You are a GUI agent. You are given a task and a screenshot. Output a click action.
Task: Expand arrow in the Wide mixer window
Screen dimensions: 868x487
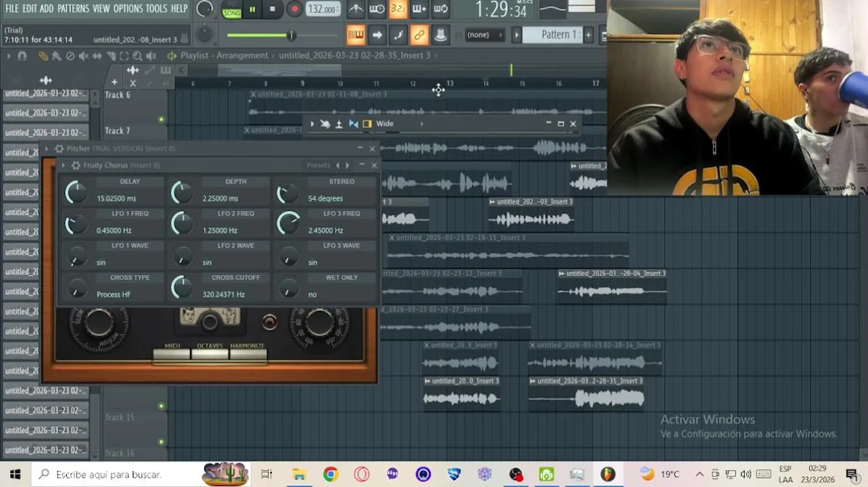coord(312,124)
